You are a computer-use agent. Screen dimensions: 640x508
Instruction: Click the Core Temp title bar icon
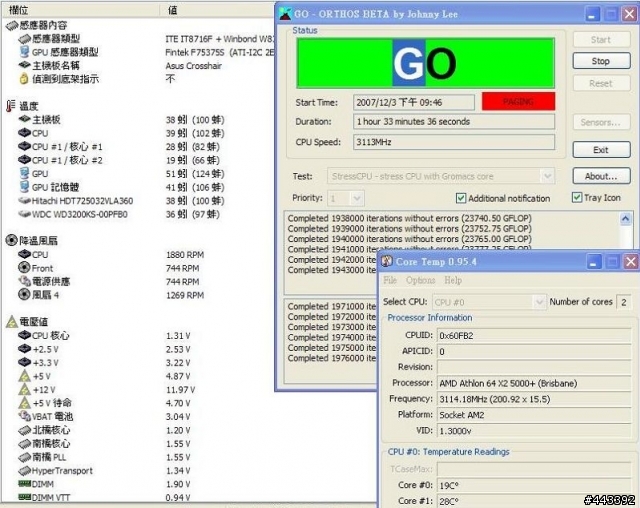tap(387, 261)
